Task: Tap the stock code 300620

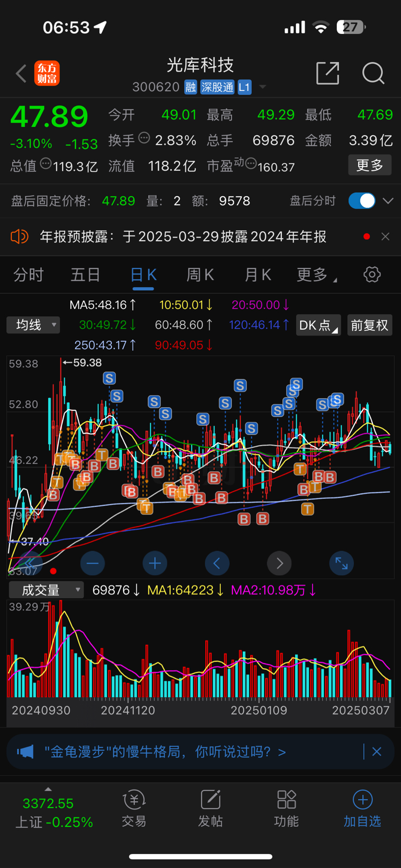Action: click(156, 87)
